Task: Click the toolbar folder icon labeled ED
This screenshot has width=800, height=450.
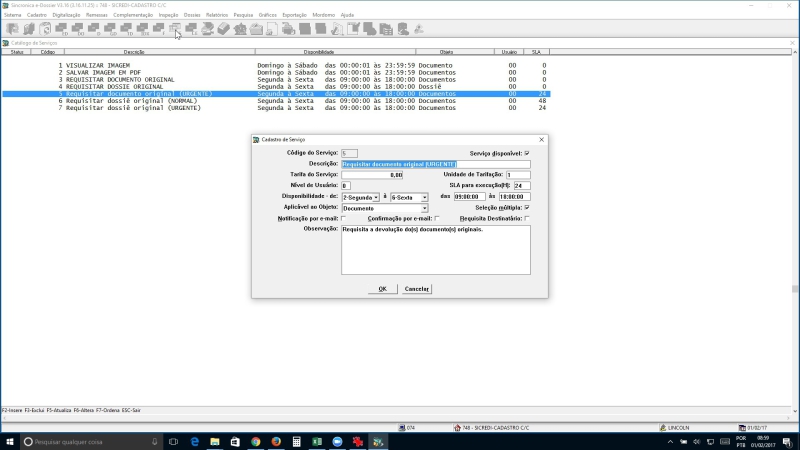Action: click(x=62, y=29)
